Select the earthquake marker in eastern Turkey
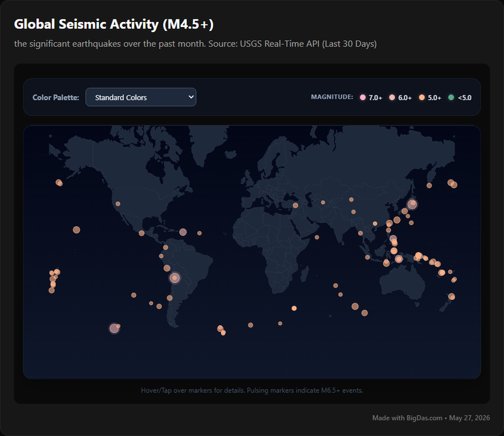 (x=295, y=205)
